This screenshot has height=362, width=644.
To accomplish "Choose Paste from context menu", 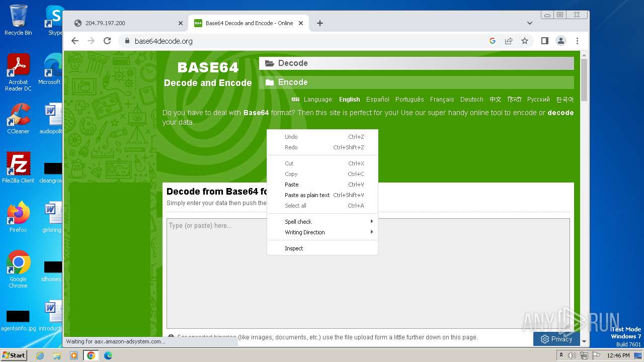I will click(322, 185).
